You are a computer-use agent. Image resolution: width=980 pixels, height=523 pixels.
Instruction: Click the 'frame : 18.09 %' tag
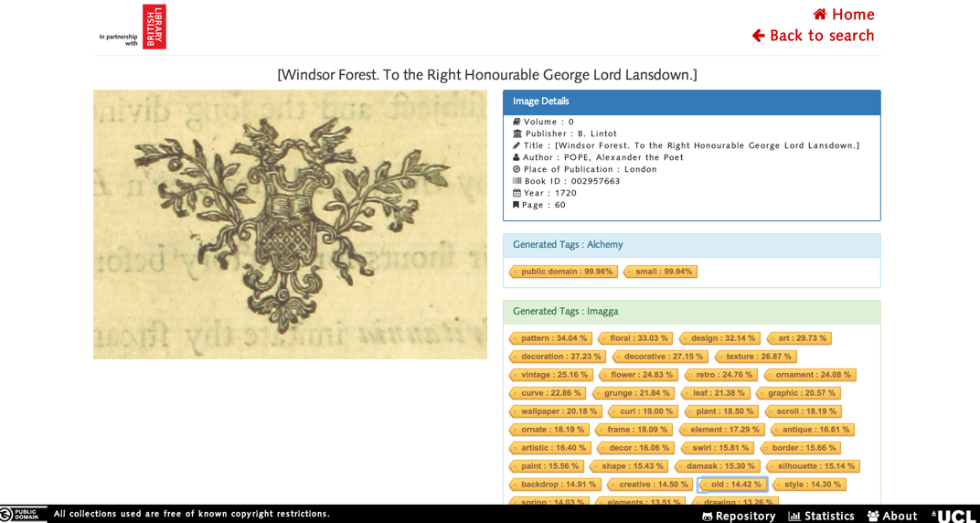[634, 430]
